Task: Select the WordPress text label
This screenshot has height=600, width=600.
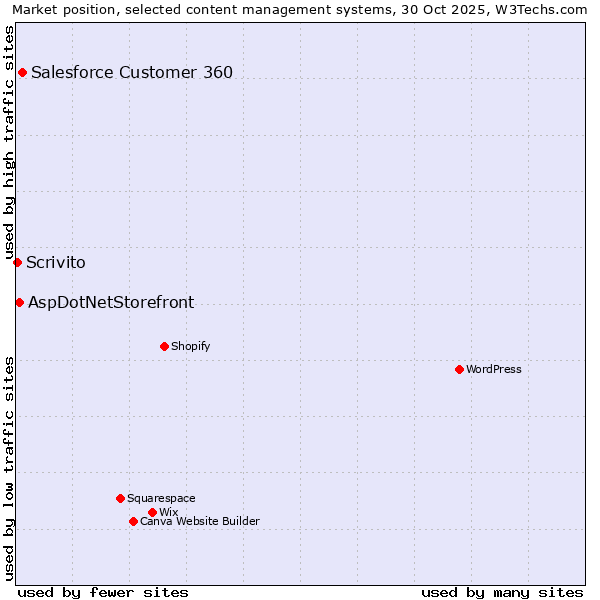Action: (x=494, y=369)
